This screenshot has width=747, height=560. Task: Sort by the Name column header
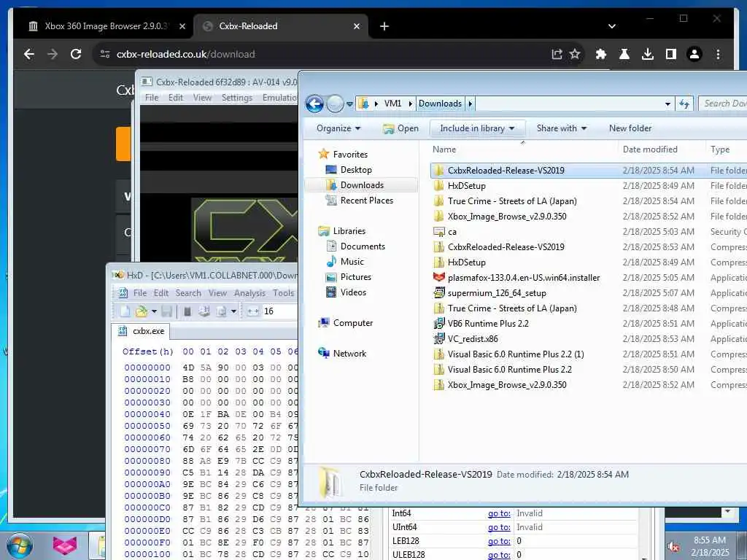pyautogui.click(x=522, y=149)
